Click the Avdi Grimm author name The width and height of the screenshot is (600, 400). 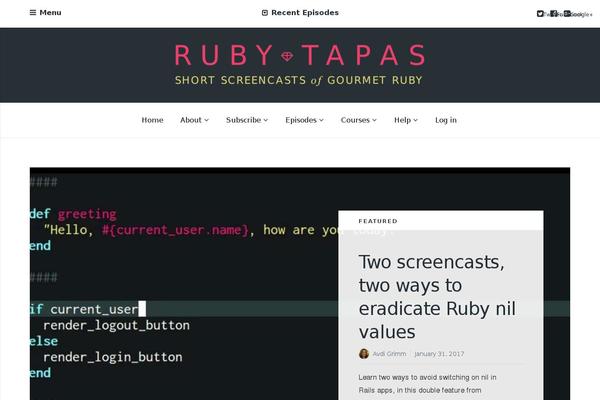coord(390,354)
